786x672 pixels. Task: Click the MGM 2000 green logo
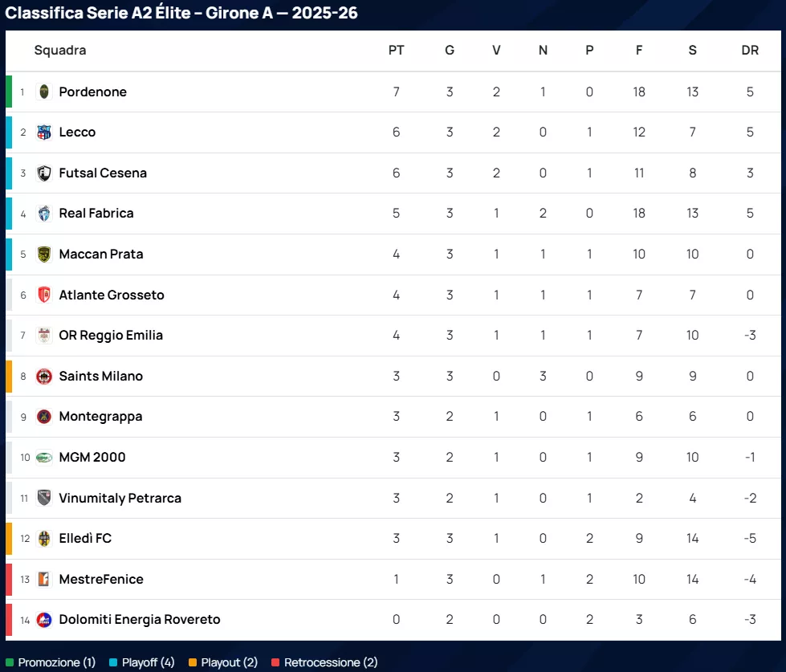[44, 458]
